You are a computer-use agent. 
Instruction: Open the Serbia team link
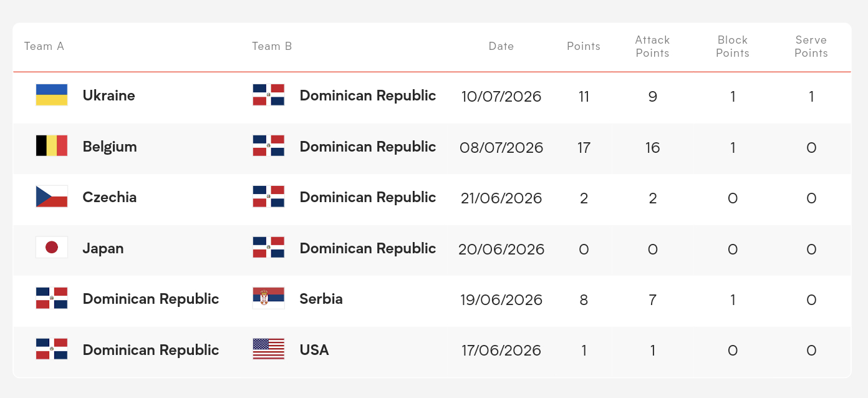coord(321,299)
